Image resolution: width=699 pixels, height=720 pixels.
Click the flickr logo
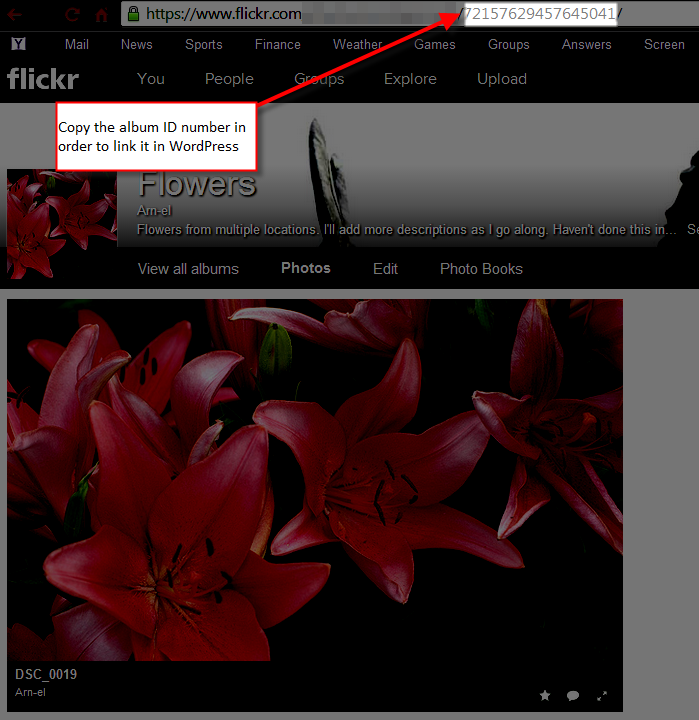click(x=42, y=79)
